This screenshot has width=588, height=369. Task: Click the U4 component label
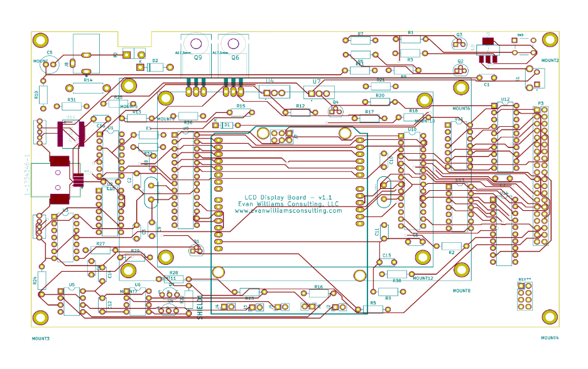click(x=270, y=81)
